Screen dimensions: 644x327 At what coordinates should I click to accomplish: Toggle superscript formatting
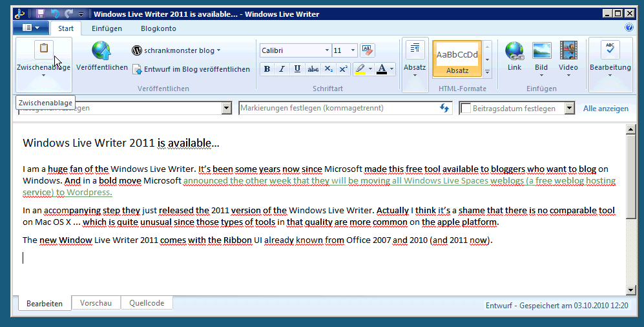pyautogui.click(x=344, y=69)
